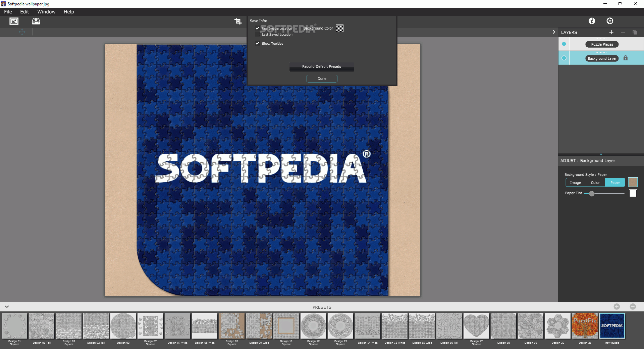Collapse the Layers panel chevron
Screen dimensions: 644x349
(553, 32)
